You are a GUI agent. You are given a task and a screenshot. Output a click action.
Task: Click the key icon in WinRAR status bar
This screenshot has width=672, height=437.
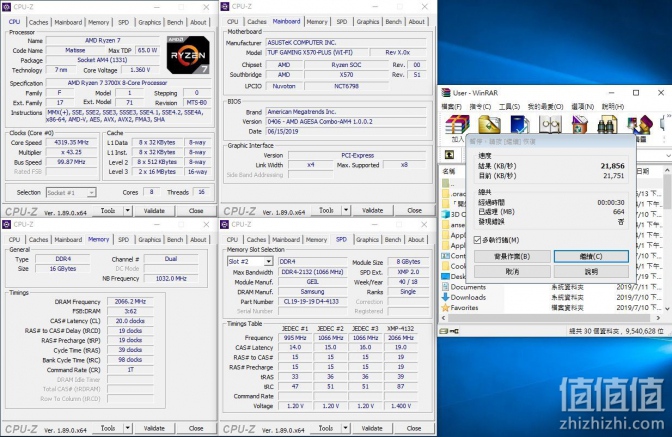click(x=454, y=331)
